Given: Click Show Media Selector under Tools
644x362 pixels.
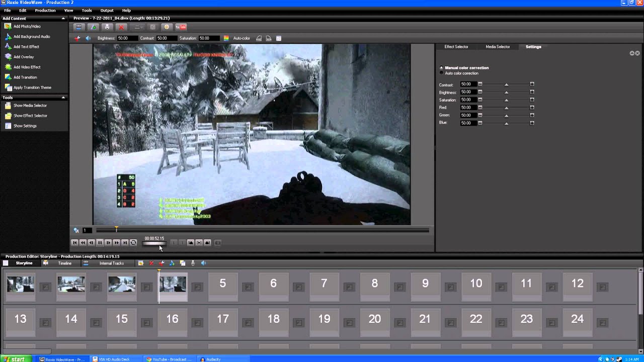Looking at the screenshot, I should coord(30,106).
